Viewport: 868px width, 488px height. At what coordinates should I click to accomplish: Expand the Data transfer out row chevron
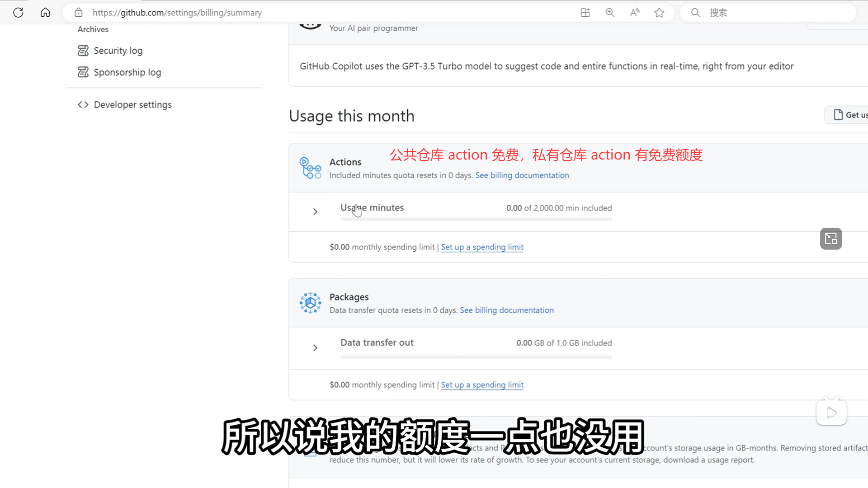click(315, 347)
